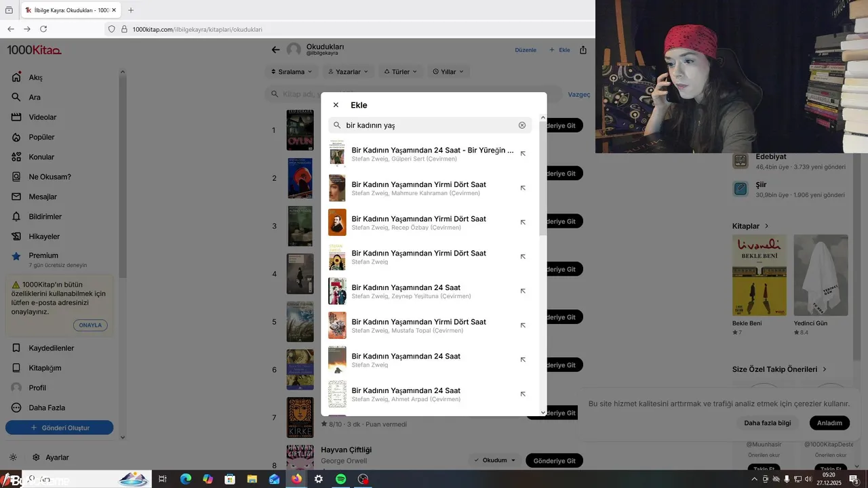Image resolution: width=868 pixels, height=488 pixels.
Task: Select the result translated by Mustafa Topal
Action: pyautogui.click(x=430, y=325)
